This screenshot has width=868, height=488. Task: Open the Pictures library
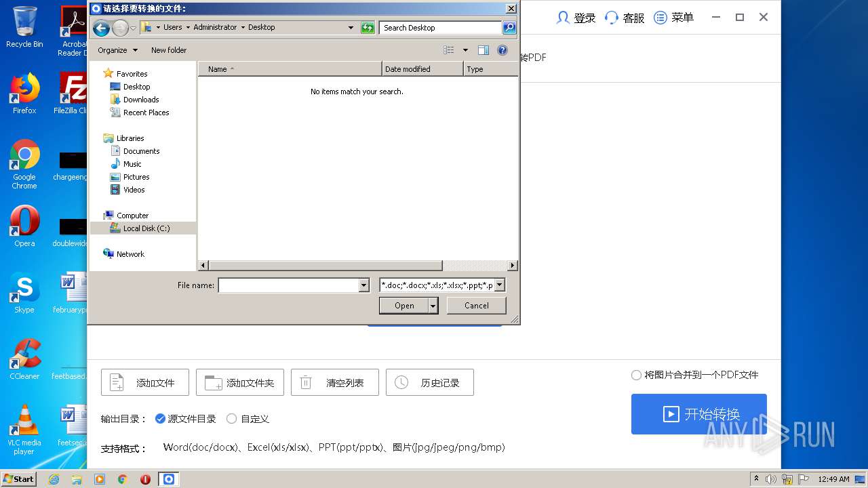pos(136,177)
